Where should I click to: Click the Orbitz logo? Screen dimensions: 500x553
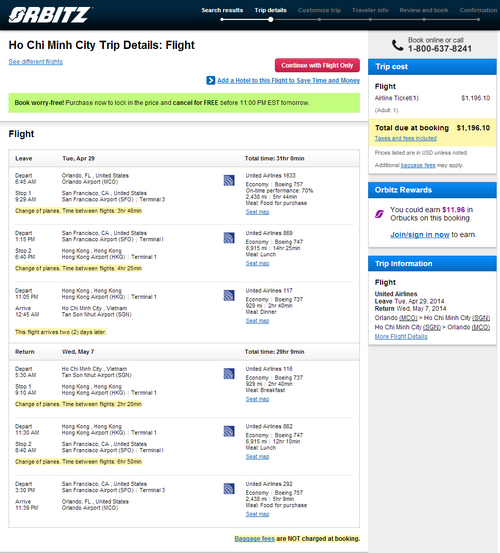click(x=50, y=15)
